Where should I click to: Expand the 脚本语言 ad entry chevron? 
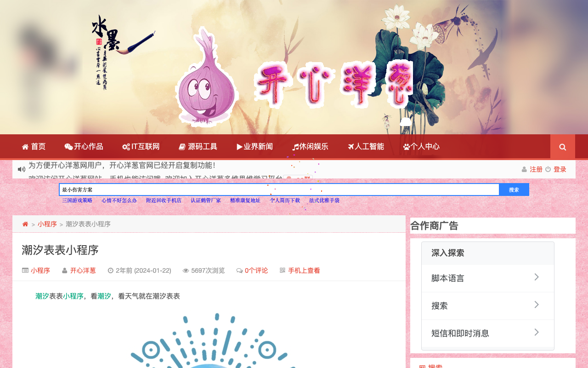point(537,277)
